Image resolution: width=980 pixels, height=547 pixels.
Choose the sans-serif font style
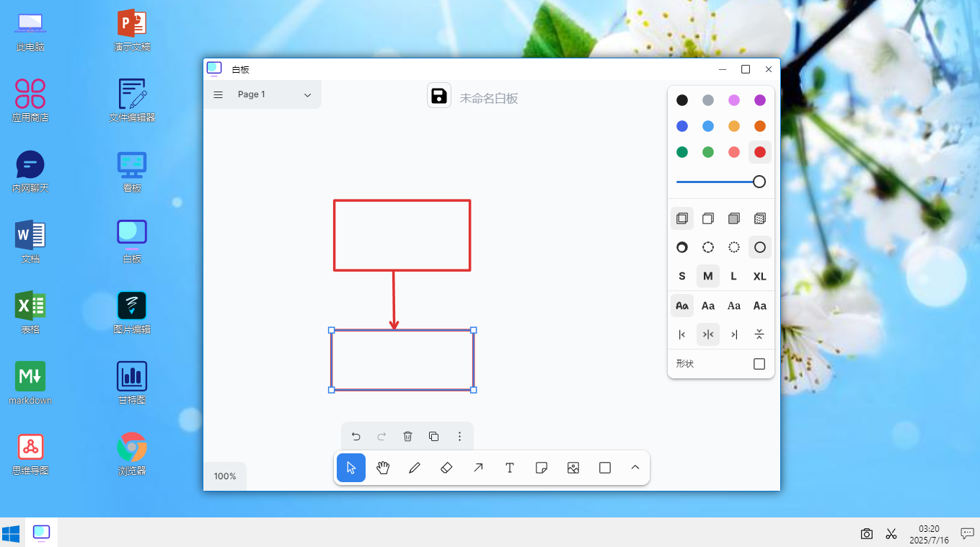pos(708,306)
